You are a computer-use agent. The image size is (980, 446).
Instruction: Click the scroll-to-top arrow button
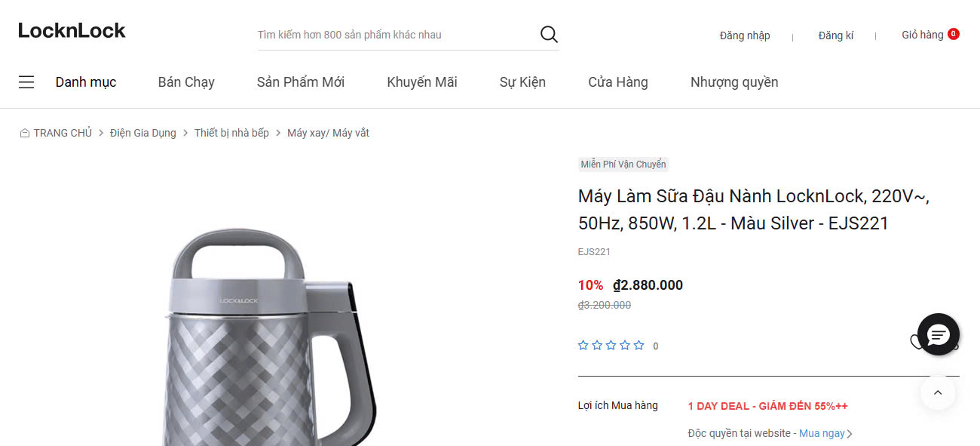pyautogui.click(x=938, y=392)
